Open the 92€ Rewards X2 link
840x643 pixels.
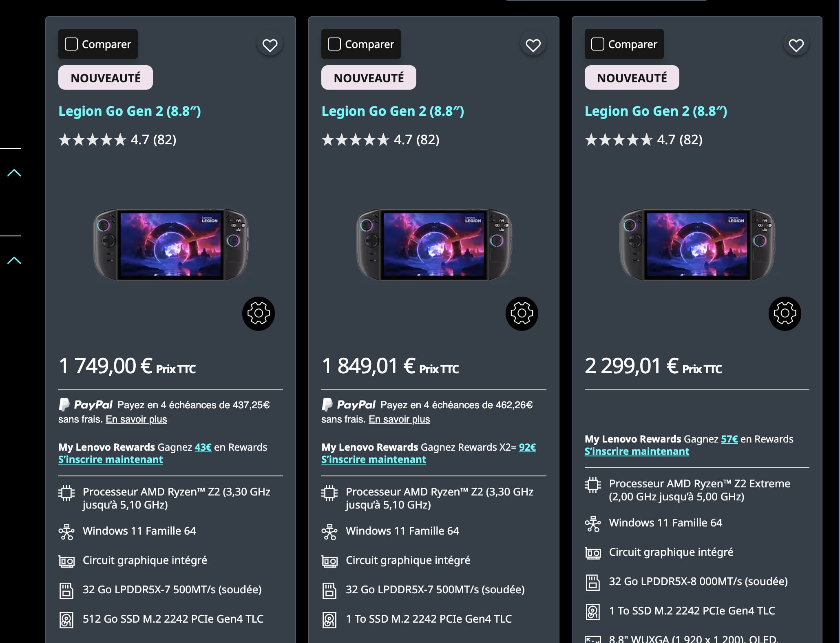point(527,447)
